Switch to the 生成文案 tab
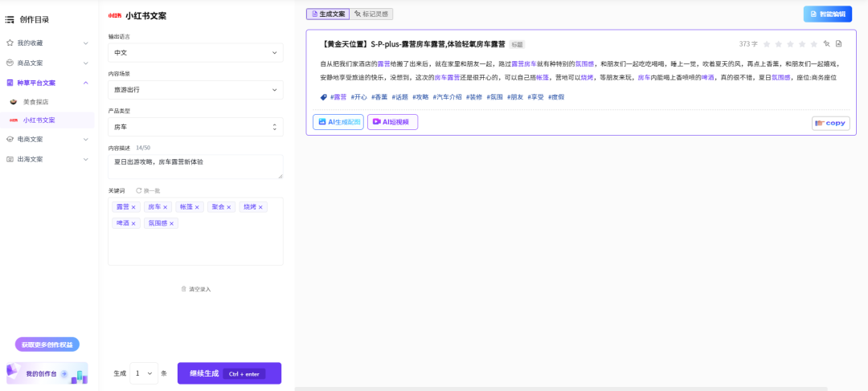Image resolution: width=868 pixels, height=391 pixels. pos(328,14)
